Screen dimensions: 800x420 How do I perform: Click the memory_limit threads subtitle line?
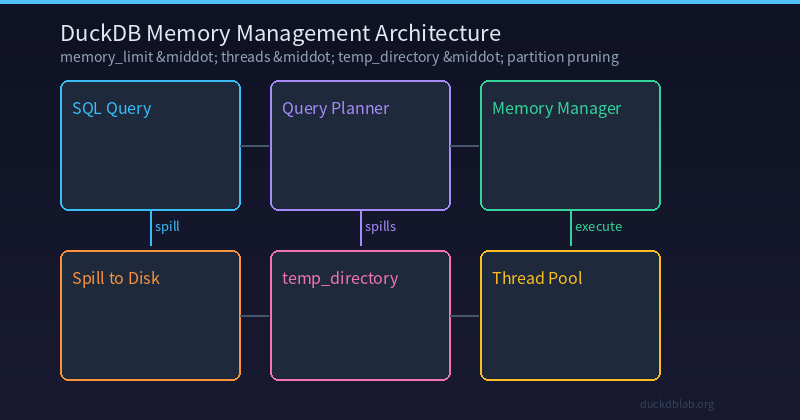340,57
